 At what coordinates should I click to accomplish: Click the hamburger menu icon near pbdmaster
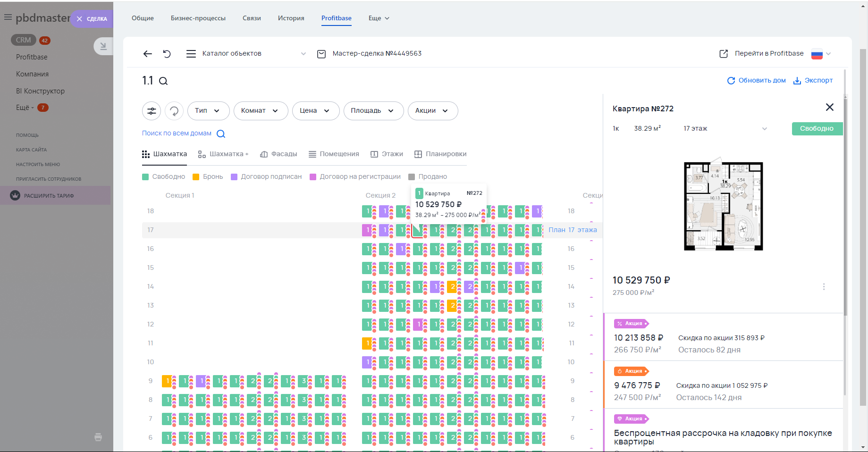pos(8,17)
